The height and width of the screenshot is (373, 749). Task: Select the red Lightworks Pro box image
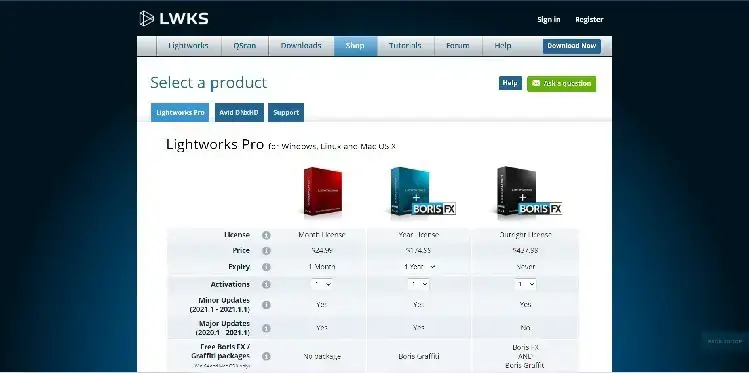(x=323, y=191)
